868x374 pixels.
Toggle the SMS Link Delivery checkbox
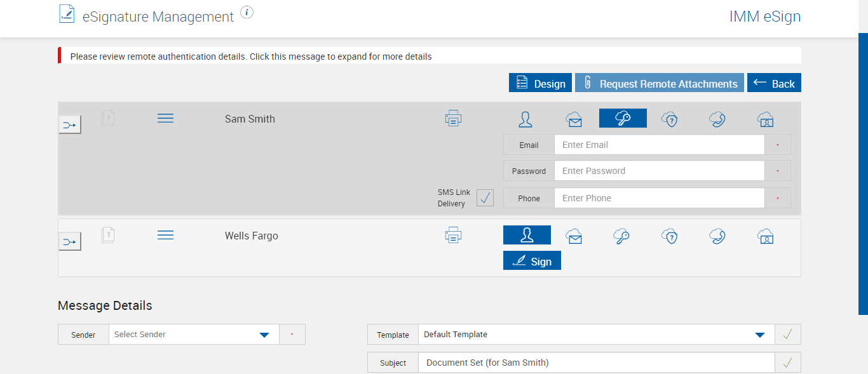485,198
